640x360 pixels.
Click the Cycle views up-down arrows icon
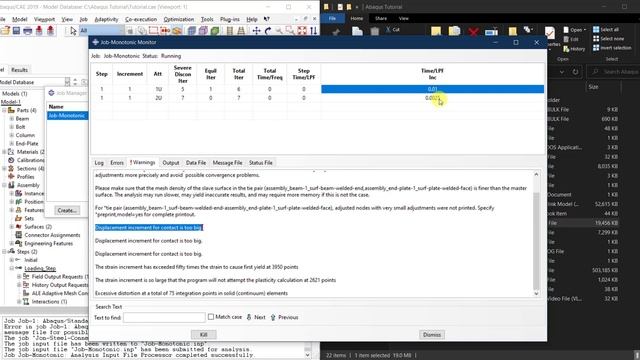click(313, 31)
